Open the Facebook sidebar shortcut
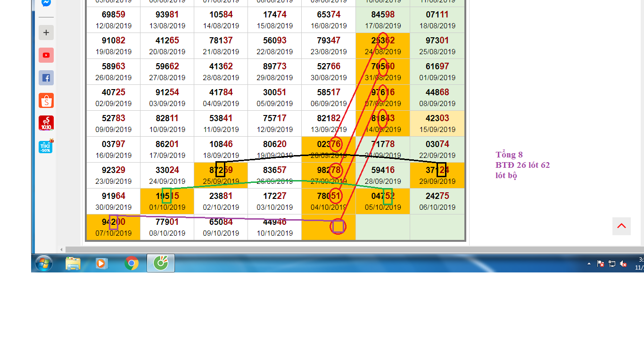 click(x=46, y=78)
